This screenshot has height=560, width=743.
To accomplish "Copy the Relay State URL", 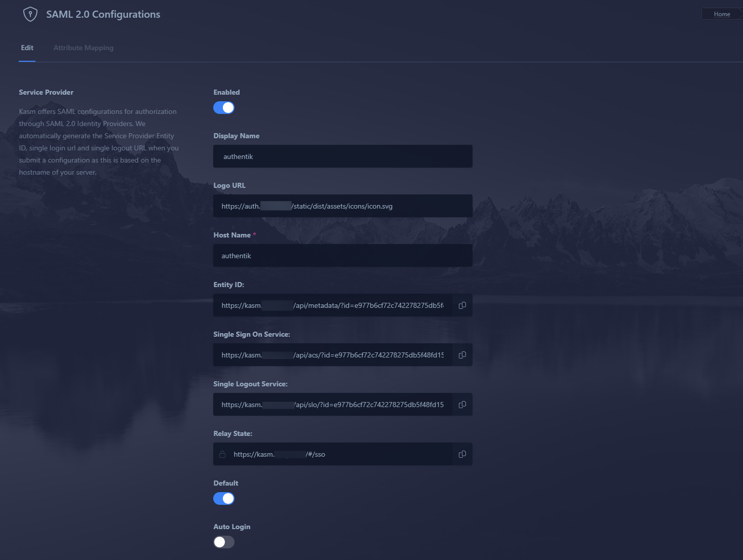I will point(462,454).
